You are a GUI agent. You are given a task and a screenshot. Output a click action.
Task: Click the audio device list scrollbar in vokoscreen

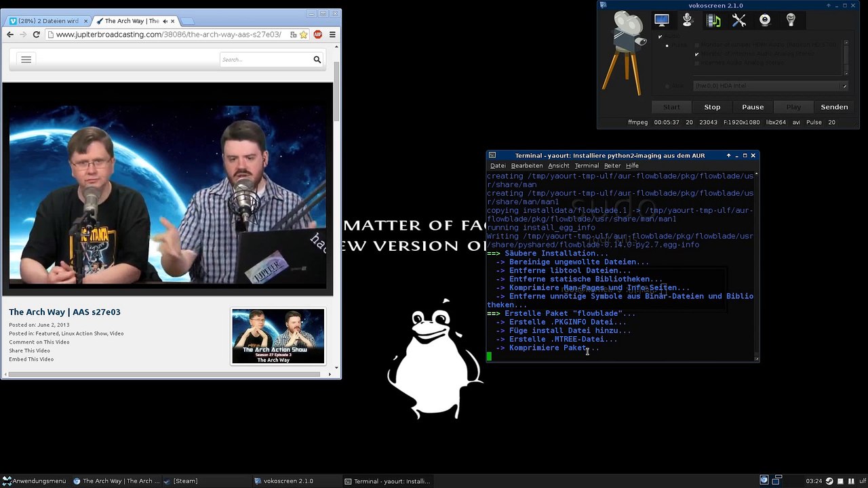pos(846,57)
